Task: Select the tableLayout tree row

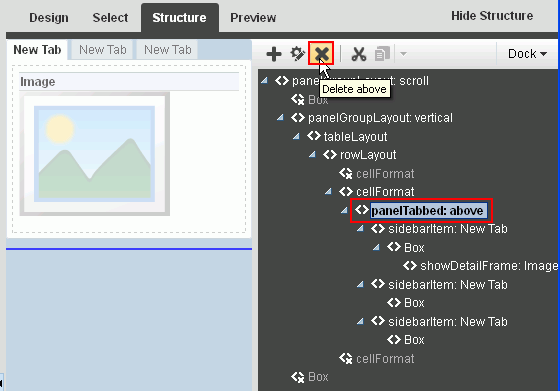Action: 355,136
